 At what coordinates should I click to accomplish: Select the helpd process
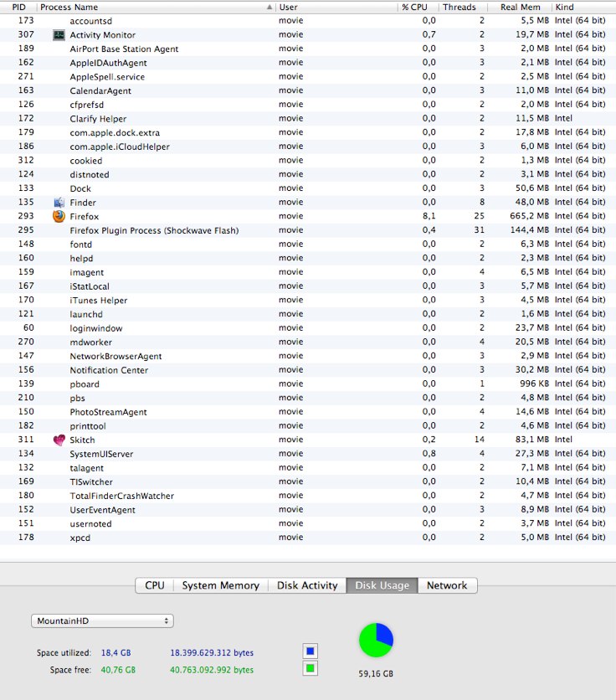(x=308, y=258)
